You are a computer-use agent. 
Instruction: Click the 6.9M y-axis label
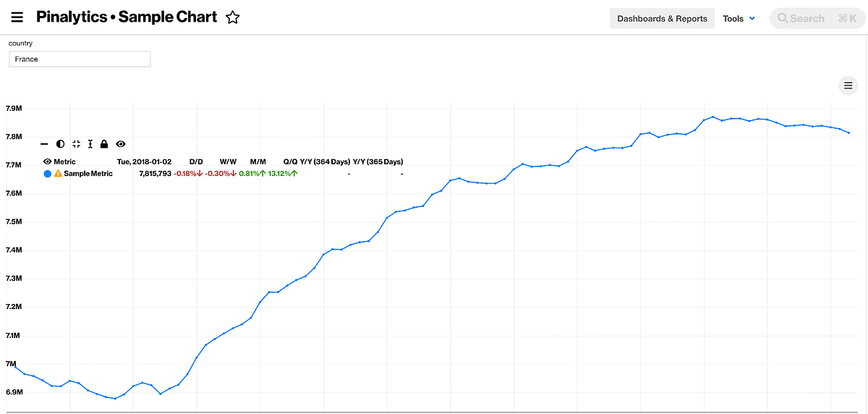pos(14,392)
